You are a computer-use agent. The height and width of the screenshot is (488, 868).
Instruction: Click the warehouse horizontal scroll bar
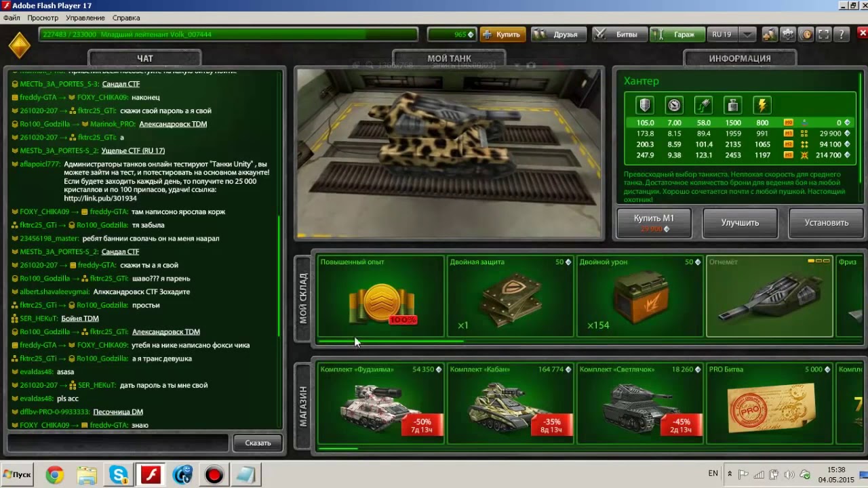pyautogui.click(x=391, y=341)
